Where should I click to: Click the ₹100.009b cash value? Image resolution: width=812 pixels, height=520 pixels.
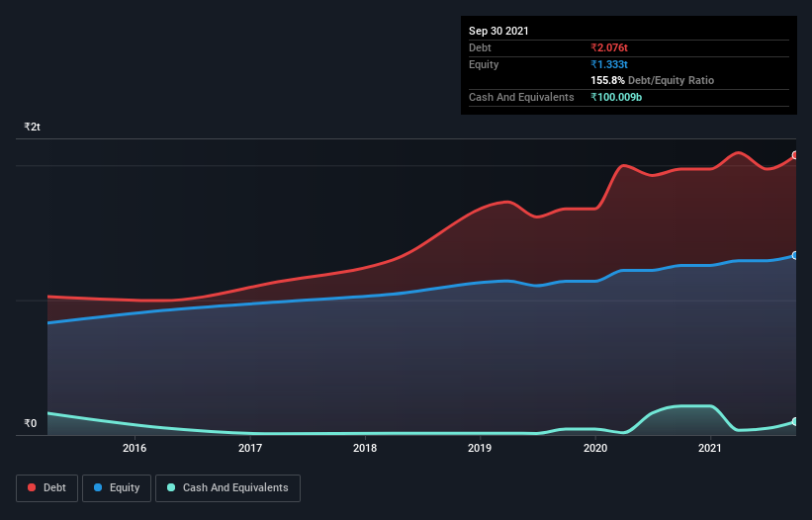pyautogui.click(x=616, y=97)
